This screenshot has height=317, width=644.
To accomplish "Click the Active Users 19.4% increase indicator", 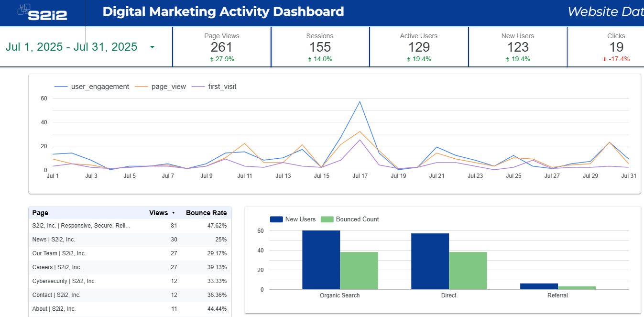I will pos(419,59).
